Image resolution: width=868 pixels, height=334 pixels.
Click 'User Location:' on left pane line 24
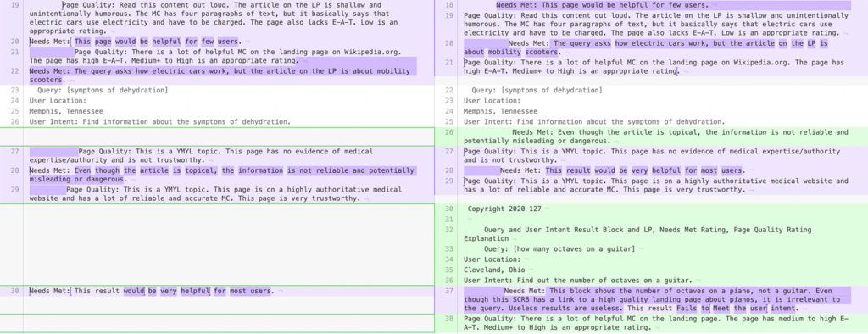[58, 101]
